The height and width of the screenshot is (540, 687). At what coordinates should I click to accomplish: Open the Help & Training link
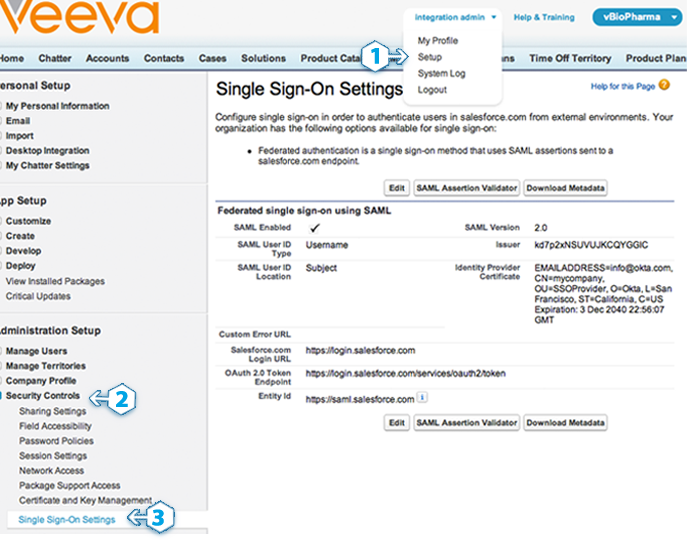tap(543, 17)
